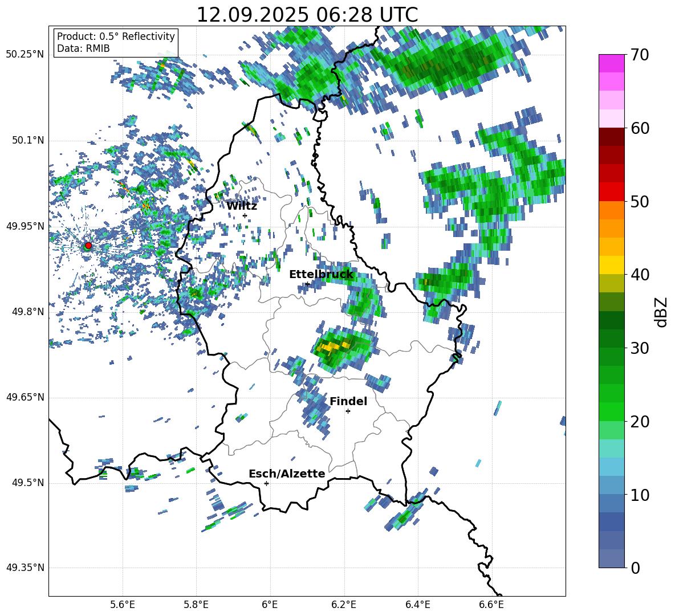Image resolution: width=675 pixels, height=616 pixels.
Task: Click the '6.4°E' longitude label
Action: tap(417, 605)
